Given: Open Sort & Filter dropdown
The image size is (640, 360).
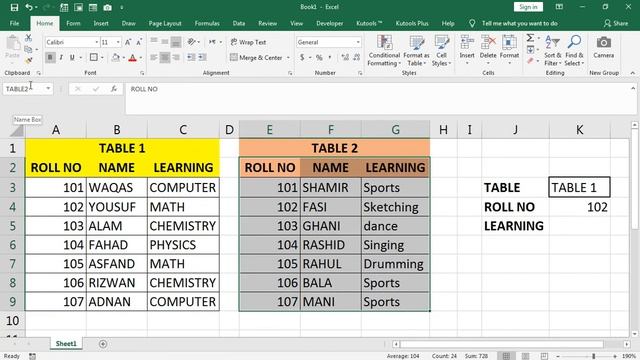Looking at the screenshot, I should click(553, 51).
